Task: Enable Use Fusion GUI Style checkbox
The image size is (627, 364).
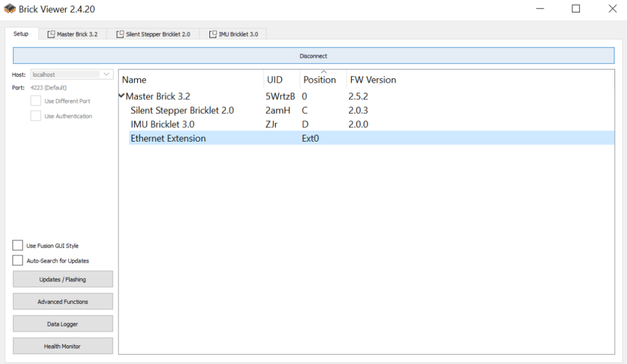Action: pos(18,246)
